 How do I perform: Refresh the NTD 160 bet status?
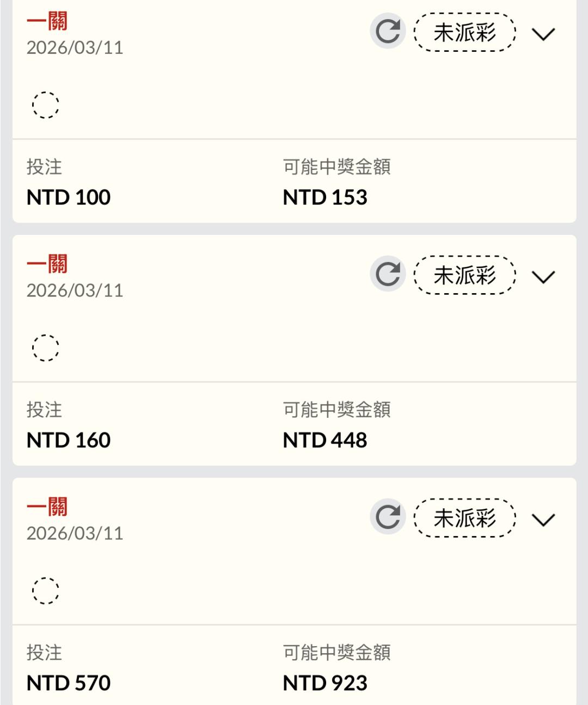click(388, 274)
